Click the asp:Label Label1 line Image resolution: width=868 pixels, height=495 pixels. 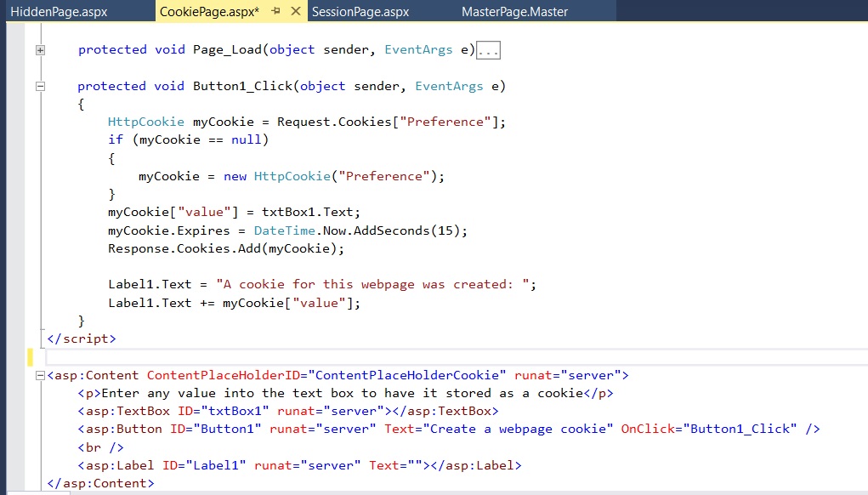pyautogui.click(x=299, y=465)
